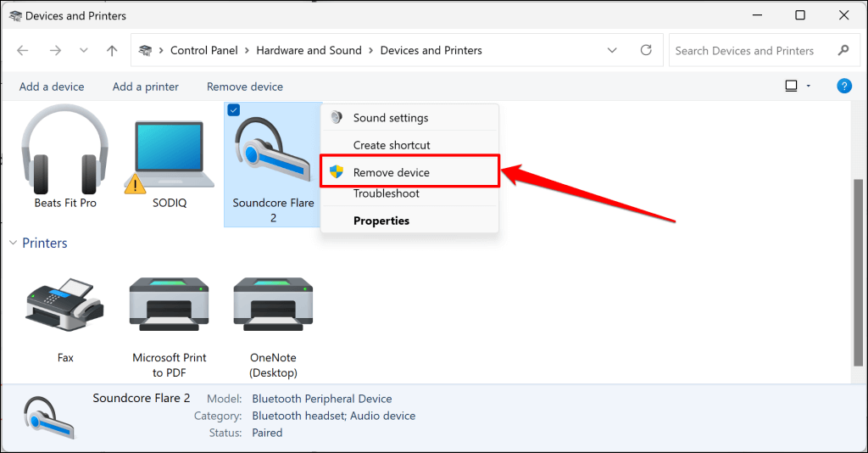The height and width of the screenshot is (453, 868).
Task: Click Soundcore Flare 2 name in details pane
Action: [142, 398]
